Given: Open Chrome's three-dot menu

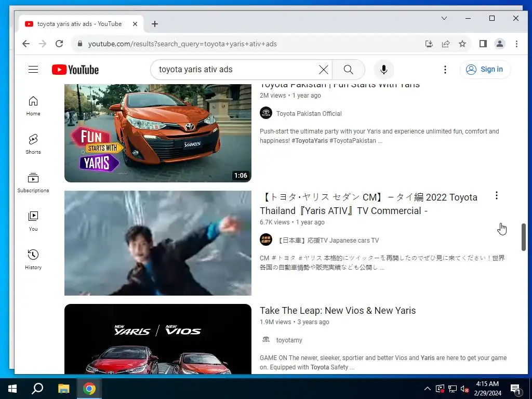Looking at the screenshot, I should [516, 44].
